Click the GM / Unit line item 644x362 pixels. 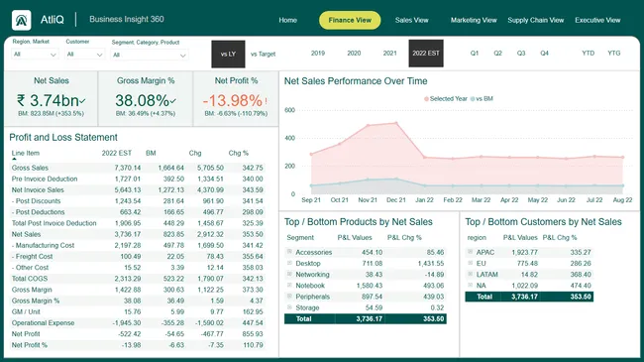coord(26,311)
